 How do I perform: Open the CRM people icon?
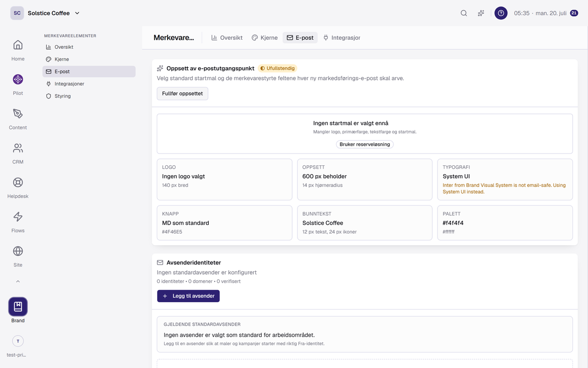click(18, 148)
